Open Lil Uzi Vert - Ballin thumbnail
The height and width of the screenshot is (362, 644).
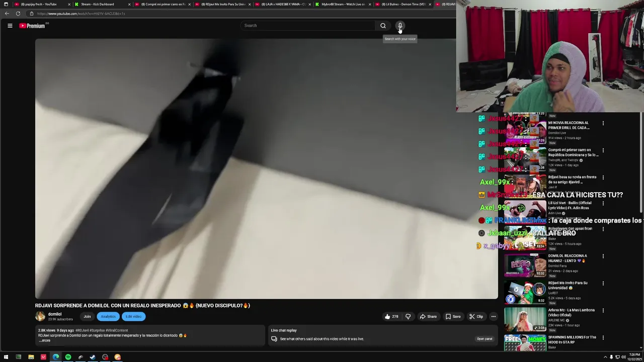click(525, 211)
